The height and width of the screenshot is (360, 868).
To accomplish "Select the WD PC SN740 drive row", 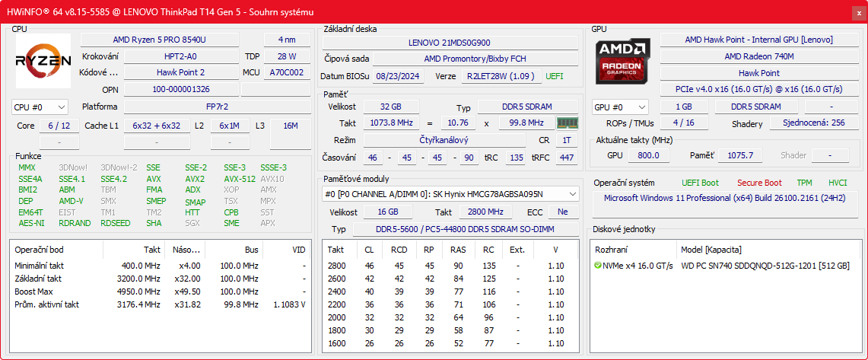I will 725,266.
